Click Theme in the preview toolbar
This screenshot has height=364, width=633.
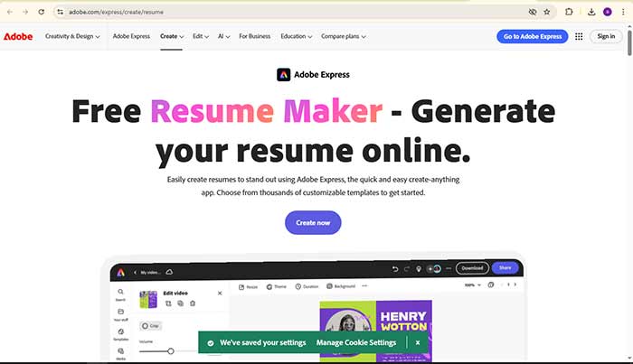[276, 286]
